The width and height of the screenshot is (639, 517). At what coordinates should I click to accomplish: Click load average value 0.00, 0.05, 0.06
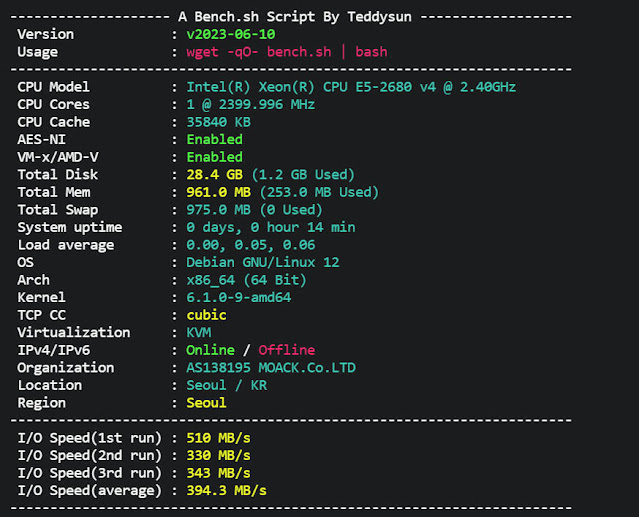(x=251, y=245)
